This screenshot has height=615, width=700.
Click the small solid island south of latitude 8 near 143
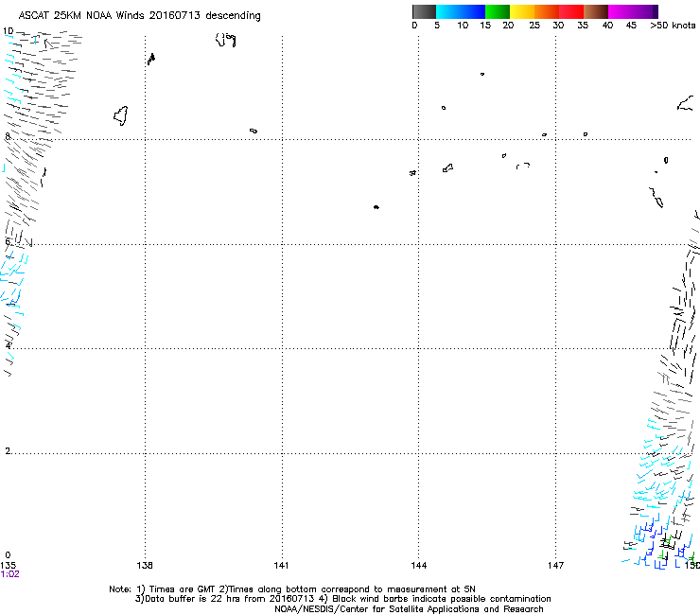(x=376, y=207)
